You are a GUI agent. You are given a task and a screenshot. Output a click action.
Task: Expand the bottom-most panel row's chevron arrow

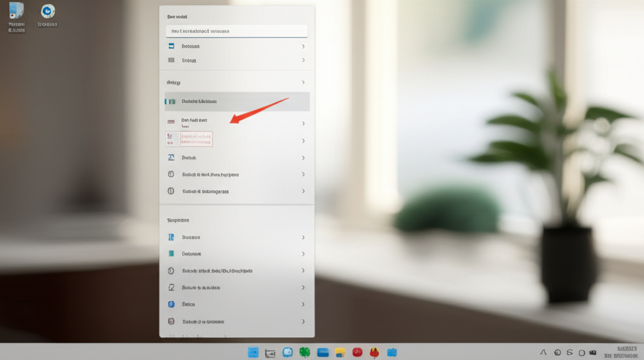pos(303,321)
